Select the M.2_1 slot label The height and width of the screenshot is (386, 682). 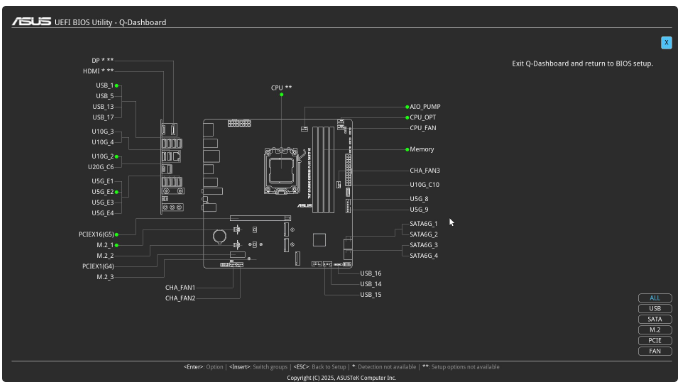(x=105, y=245)
